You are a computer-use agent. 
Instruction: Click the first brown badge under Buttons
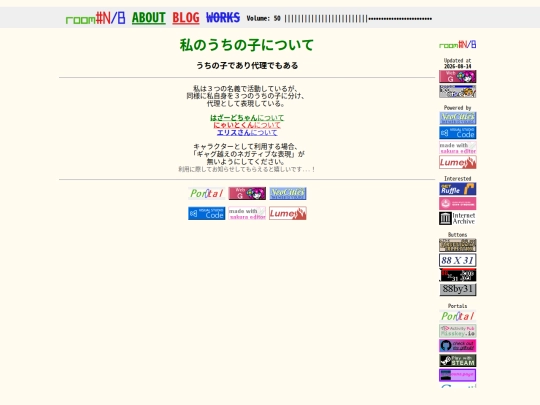pos(458,245)
